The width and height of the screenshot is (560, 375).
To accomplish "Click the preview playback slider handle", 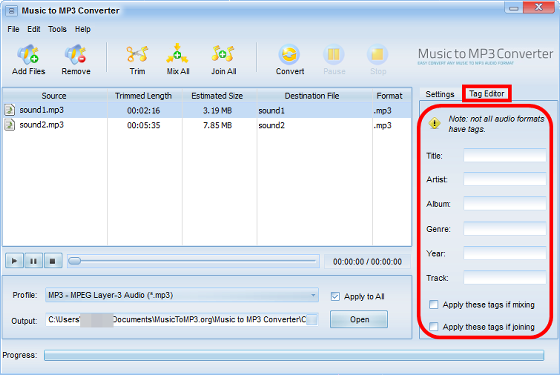I will coord(75,261).
